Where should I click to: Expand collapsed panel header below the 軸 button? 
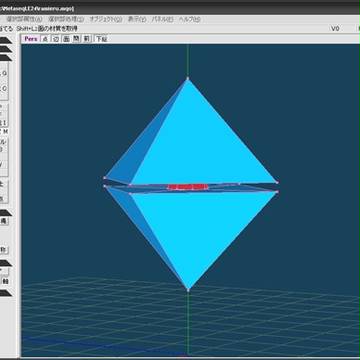coord(6,293)
